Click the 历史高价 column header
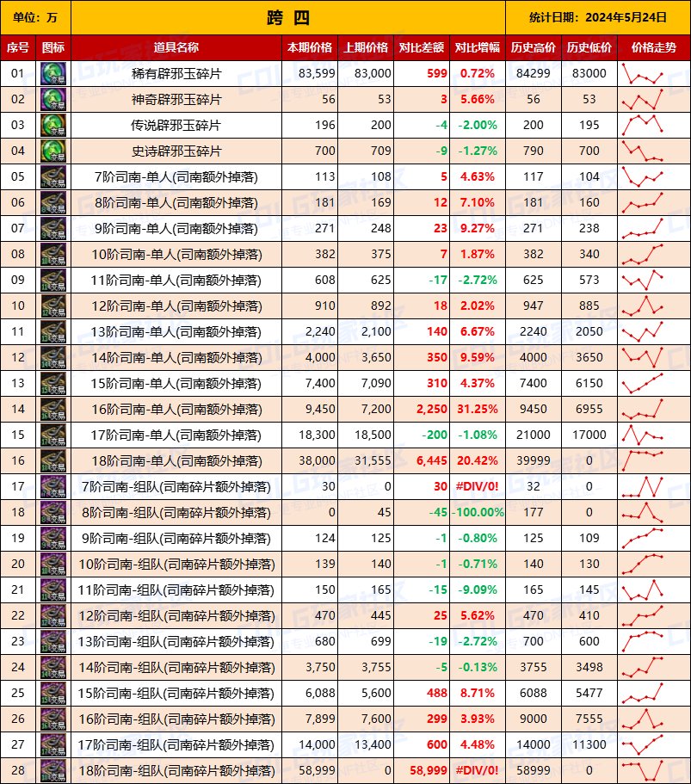 click(x=534, y=47)
